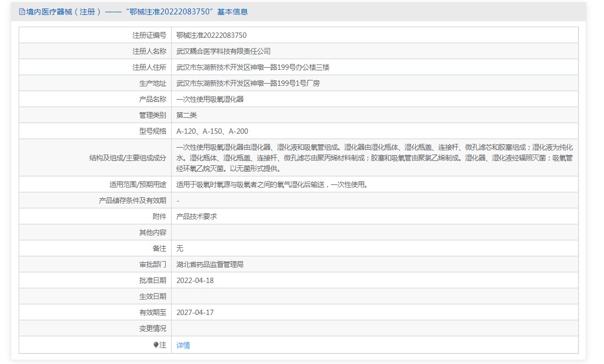Viewport: 604px width, 364px height.
Task: Click the 型号规格 label
Action: tap(153, 131)
